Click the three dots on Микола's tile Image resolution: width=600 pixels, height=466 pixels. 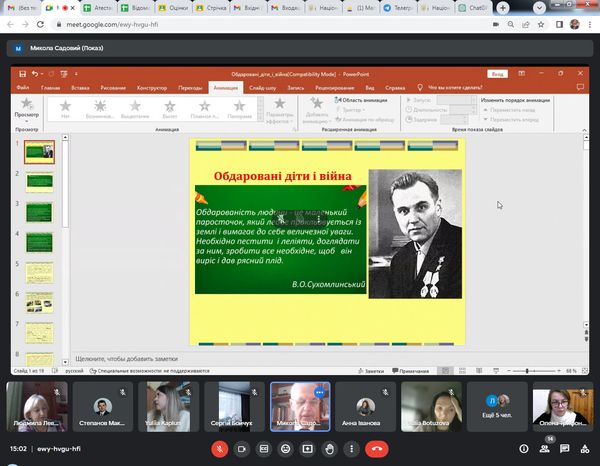coord(320,390)
